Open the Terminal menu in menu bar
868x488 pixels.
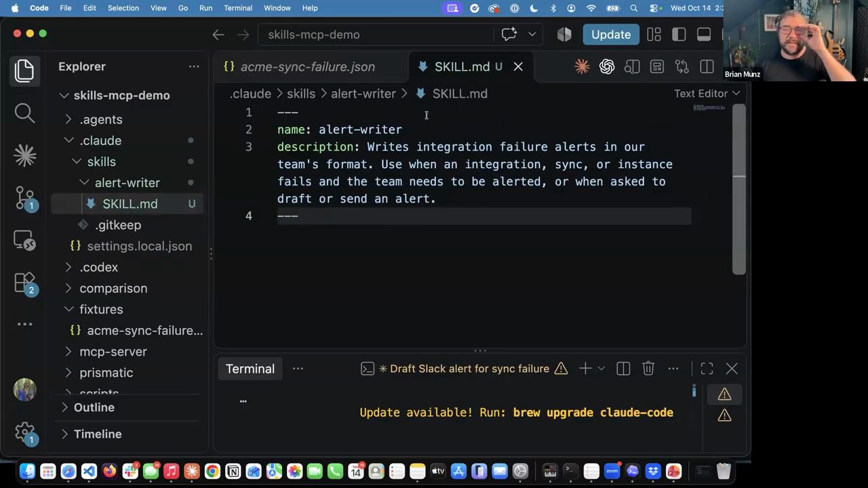[238, 8]
